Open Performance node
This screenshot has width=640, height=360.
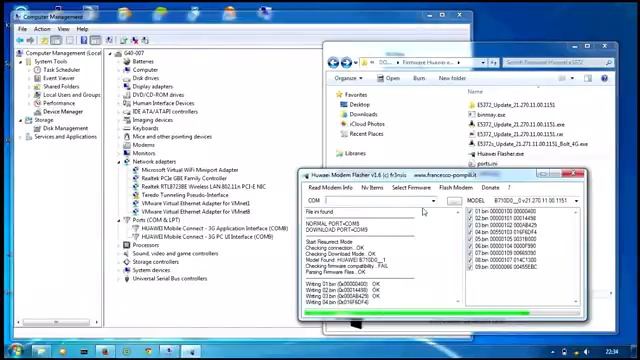point(59,103)
